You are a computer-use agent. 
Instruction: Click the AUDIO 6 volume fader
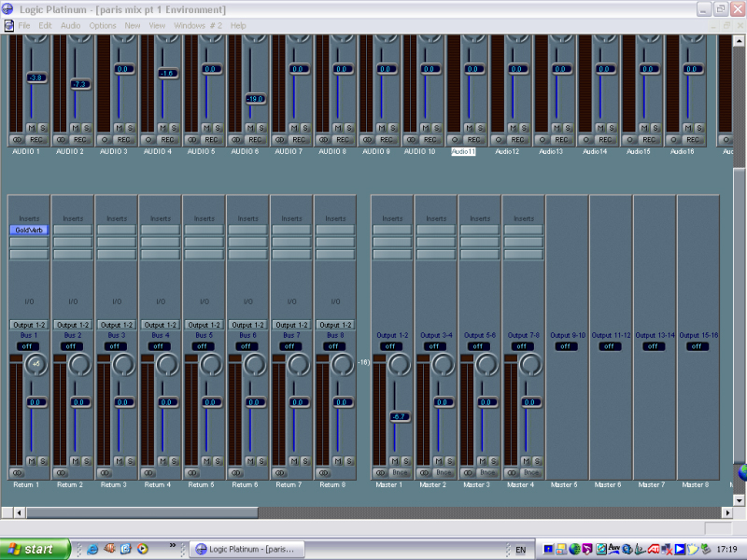[254, 98]
